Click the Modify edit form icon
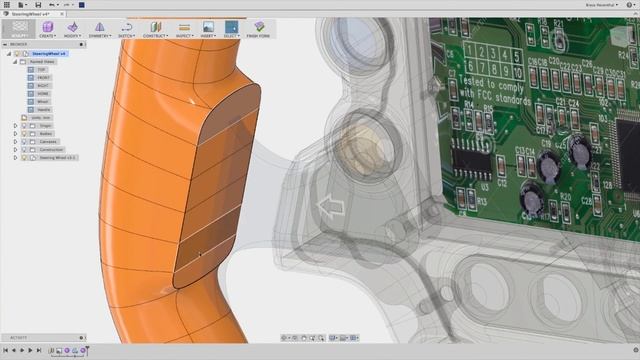The image size is (640, 360). (73, 27)
